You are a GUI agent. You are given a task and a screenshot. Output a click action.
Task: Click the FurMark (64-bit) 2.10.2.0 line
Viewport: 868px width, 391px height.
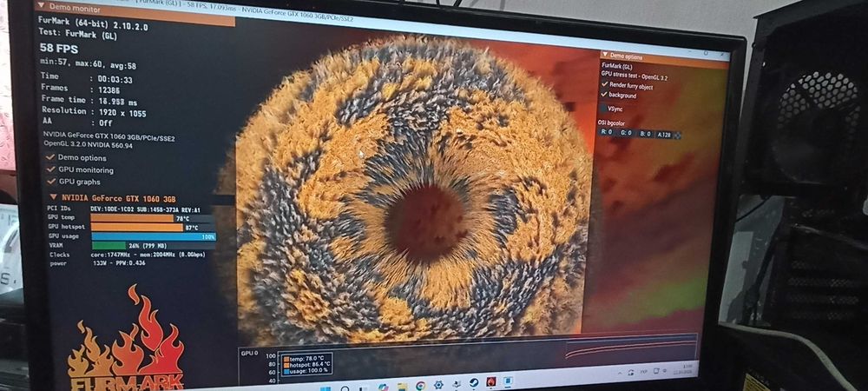pos(93,23)
